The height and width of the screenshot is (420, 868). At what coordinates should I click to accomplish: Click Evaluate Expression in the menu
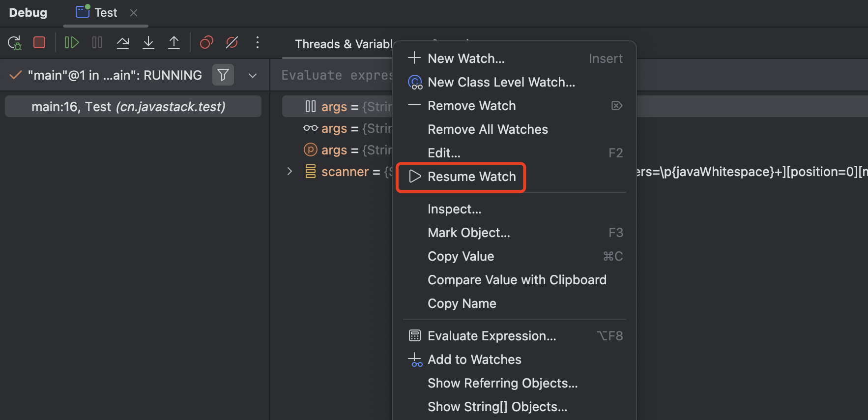(492, 336)
